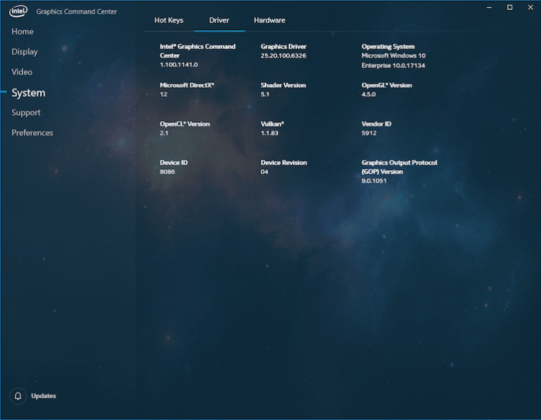Viewport: 541px width, 420px height.
Task: Click the Updates label at bottom
Action: click(x=43, y=396)
